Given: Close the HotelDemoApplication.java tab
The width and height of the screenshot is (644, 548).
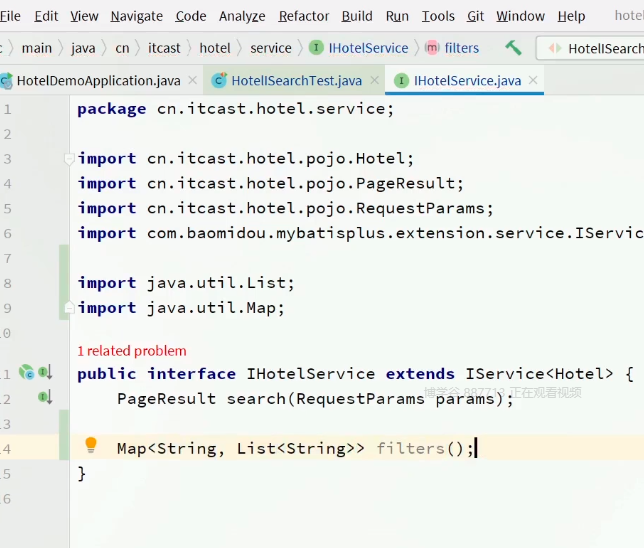Looking at the screenshot, I should tap(193, 80).
